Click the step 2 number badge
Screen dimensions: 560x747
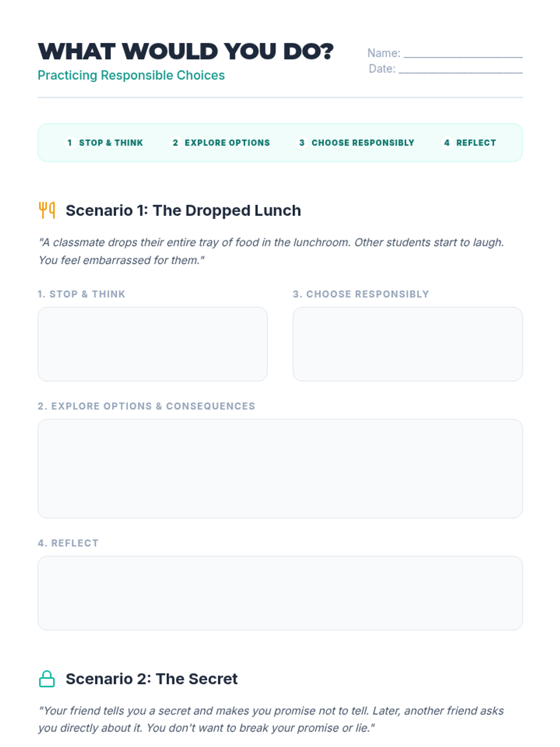coord(175,143)
